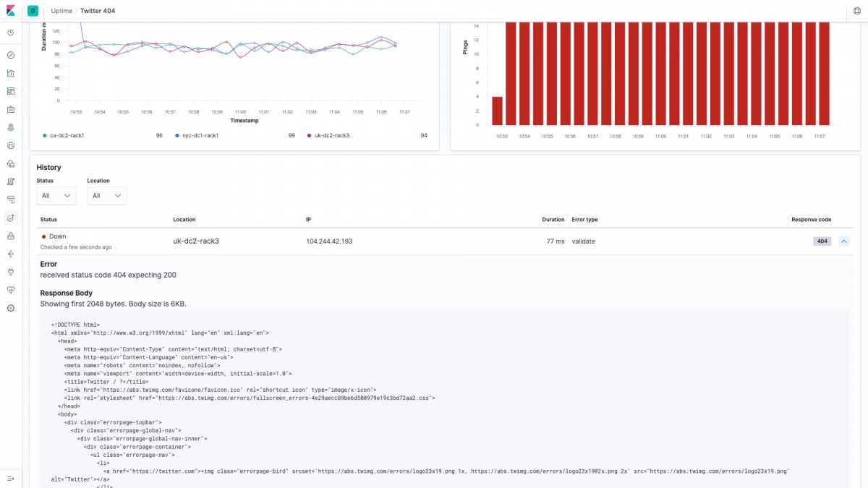The height and width of the screenshot is (488, 868).
Task: Open Discover from the side navigation
Action: tap(11, 55)
